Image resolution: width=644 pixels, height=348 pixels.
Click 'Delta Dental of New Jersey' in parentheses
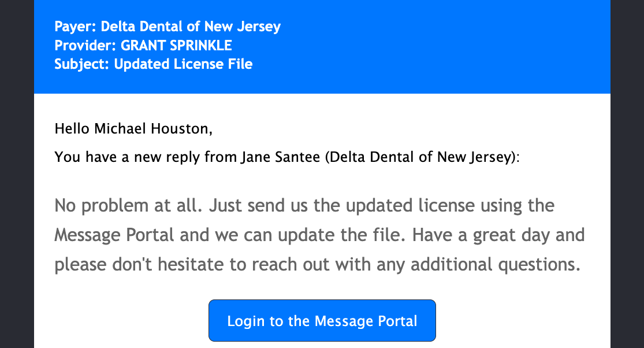tap(420, 157)
